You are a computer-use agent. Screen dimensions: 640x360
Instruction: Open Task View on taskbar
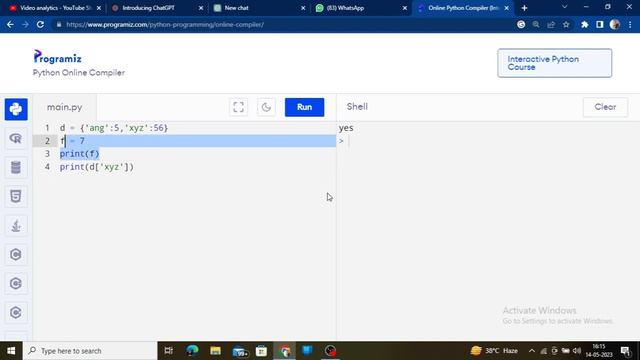coord(168,351)
